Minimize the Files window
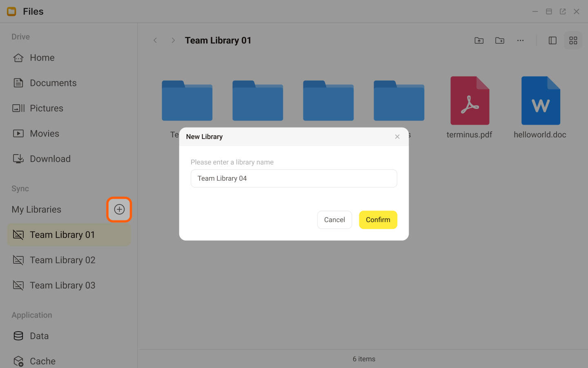588x368 pixels. [x=535, y=11]
